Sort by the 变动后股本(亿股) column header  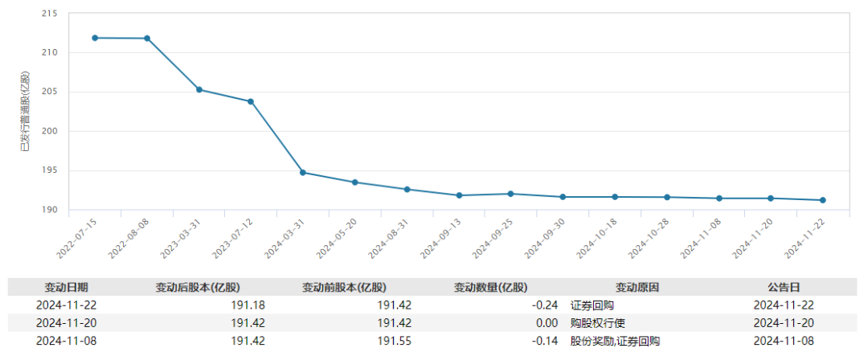198,287
